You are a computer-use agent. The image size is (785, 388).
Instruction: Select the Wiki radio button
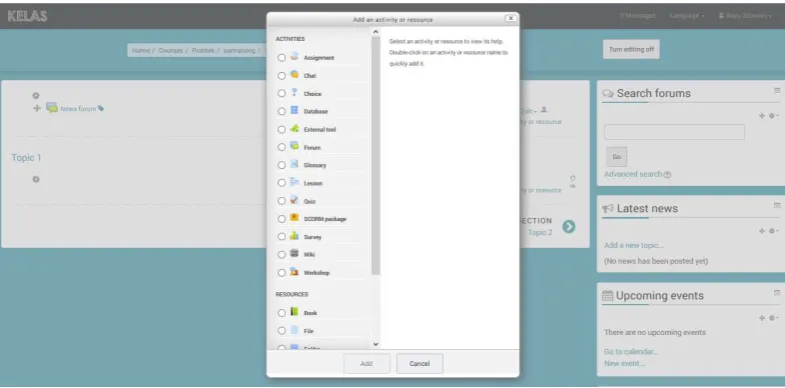pos(281,255)
